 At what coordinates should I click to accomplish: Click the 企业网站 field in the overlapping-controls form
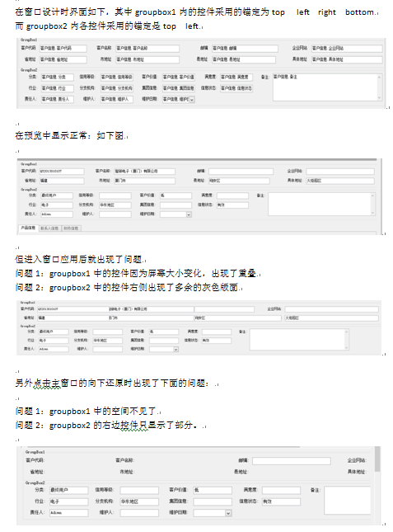(x=332, y=309)
